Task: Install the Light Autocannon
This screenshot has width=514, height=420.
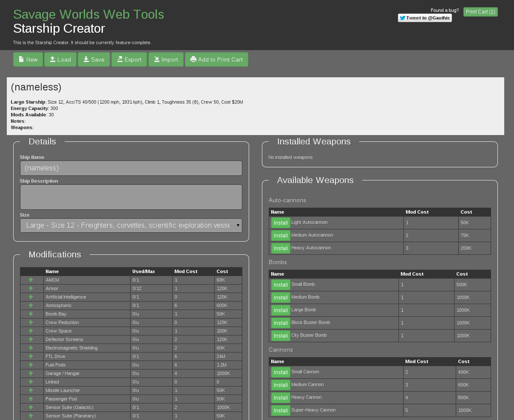Action: click(x=281, y=223)
